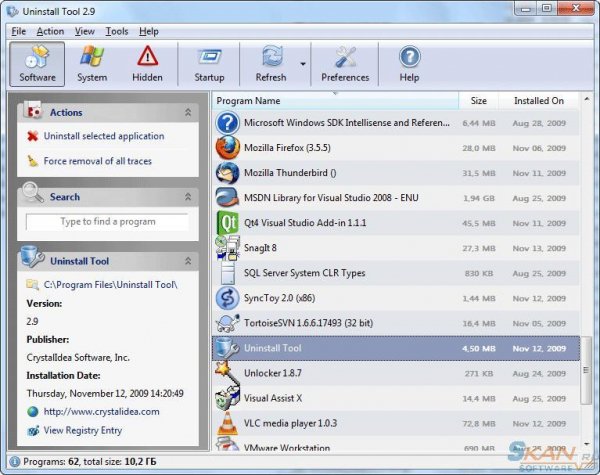Select 'Unlocker 1.8.7' entry
The width and height of the screenshot is (600, 475).
coord(273,373)
